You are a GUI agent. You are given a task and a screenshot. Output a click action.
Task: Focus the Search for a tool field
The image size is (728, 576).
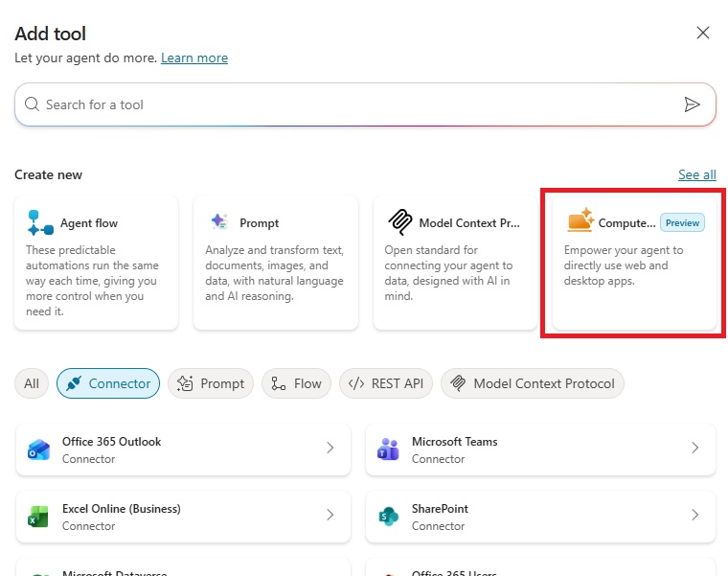tap(354, 104)
